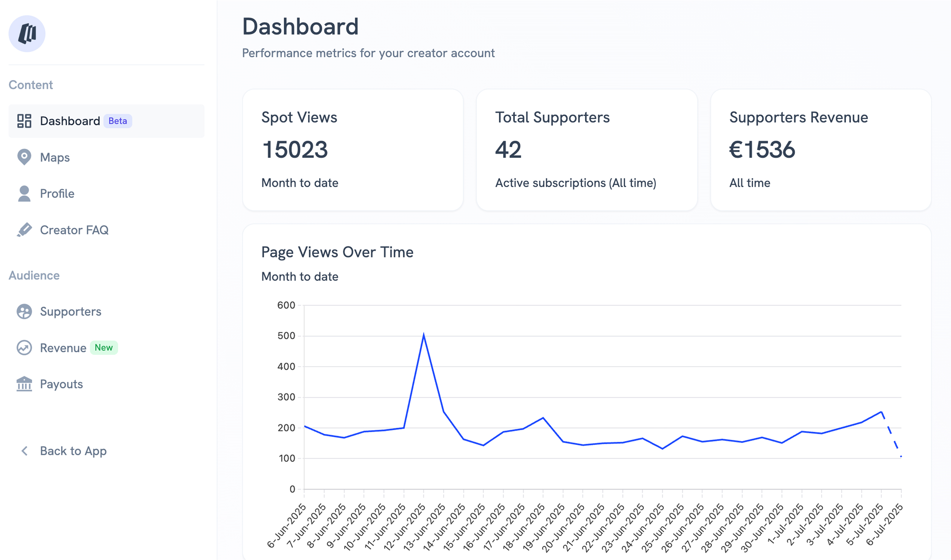This screenshot has height=560, width=951.
Task: Click the Supporters people icon
Action: point(24,311)
